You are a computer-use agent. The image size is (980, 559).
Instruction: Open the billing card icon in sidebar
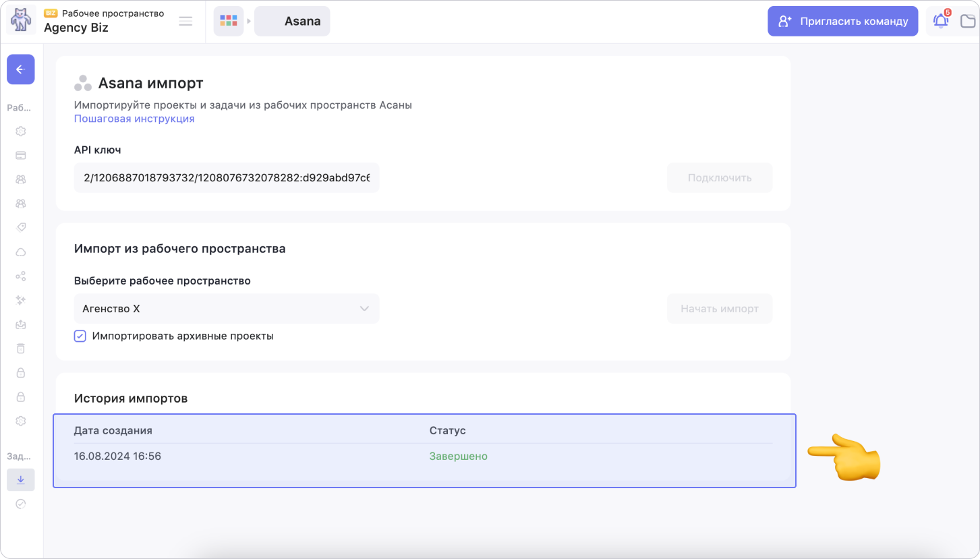point(21,155)
